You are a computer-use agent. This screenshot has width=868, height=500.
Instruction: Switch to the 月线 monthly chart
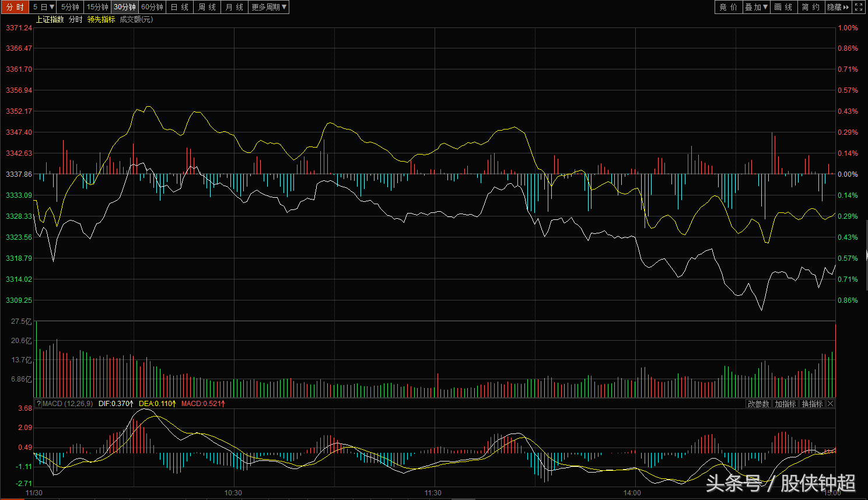pyautogui.click(x=235, y=7)
